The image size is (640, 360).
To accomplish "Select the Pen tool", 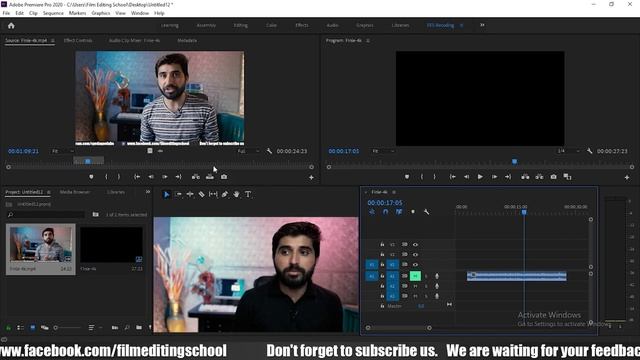I will (x=225, y=195).
